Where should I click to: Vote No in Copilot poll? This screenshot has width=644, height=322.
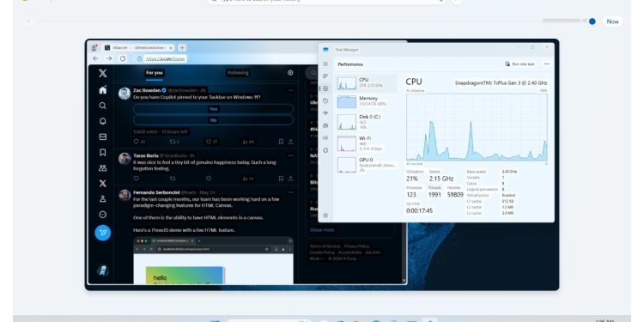(213, 120)
